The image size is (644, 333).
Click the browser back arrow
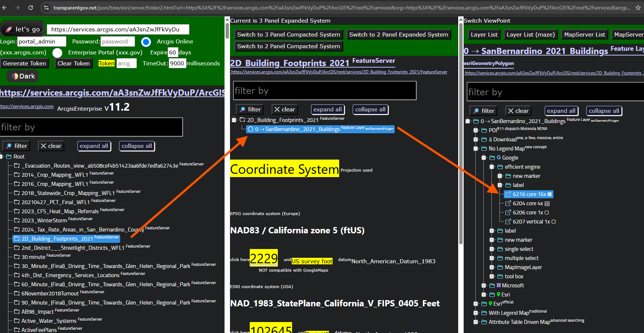(4, 7)
